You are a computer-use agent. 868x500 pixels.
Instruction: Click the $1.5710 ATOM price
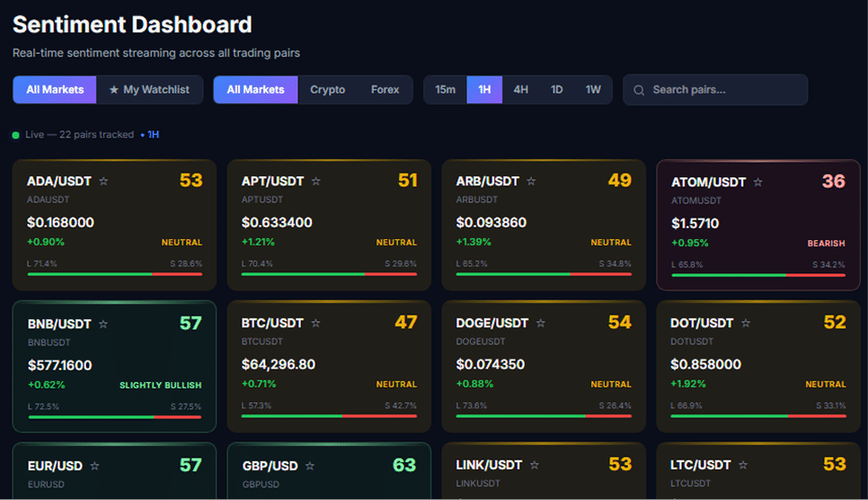tap(695, 223)
